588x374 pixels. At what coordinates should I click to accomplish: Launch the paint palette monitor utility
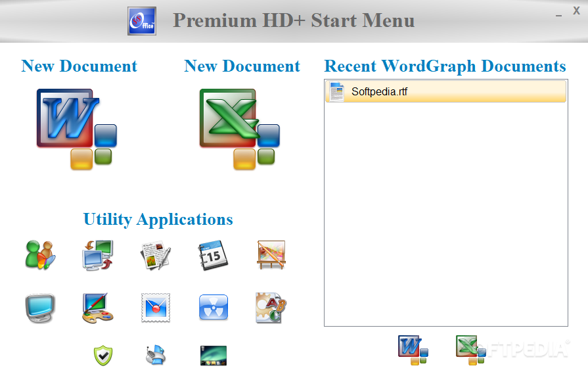[97, 308]
